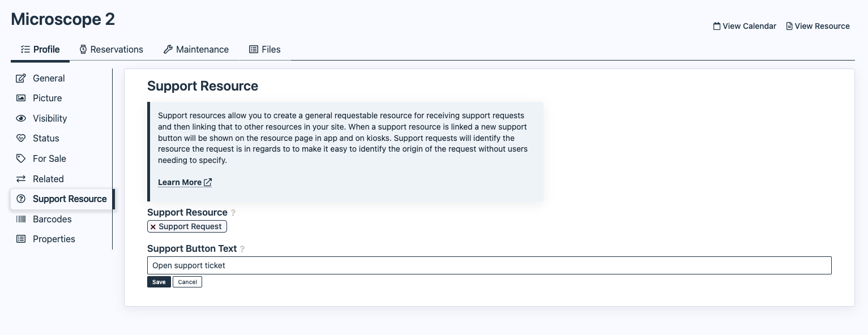Click help icon beside Support Button Text
Image resolution: width=868 pixels, height=335 pixels.
[242, 249]
